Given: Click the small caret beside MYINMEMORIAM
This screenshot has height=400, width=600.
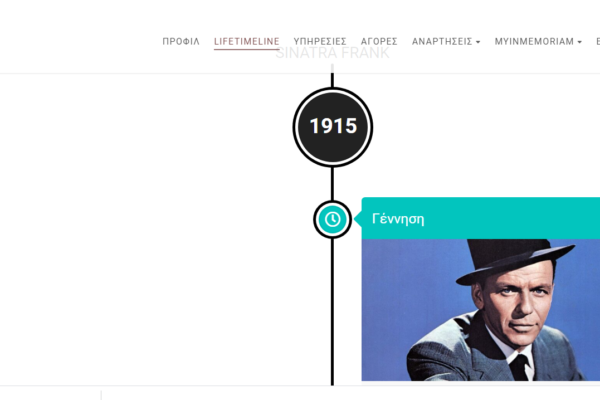Looking at the screenshot, I should click(x=579, y=42).
